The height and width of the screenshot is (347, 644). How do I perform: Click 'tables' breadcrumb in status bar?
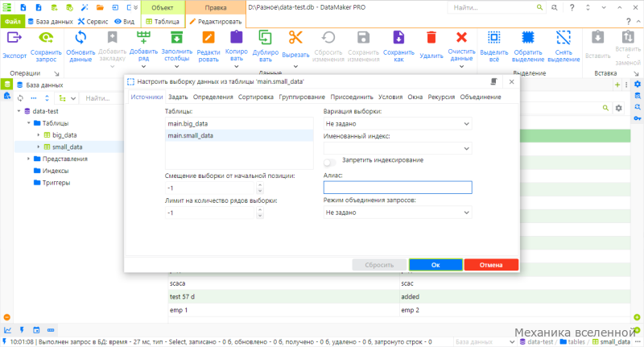[572, 341]
